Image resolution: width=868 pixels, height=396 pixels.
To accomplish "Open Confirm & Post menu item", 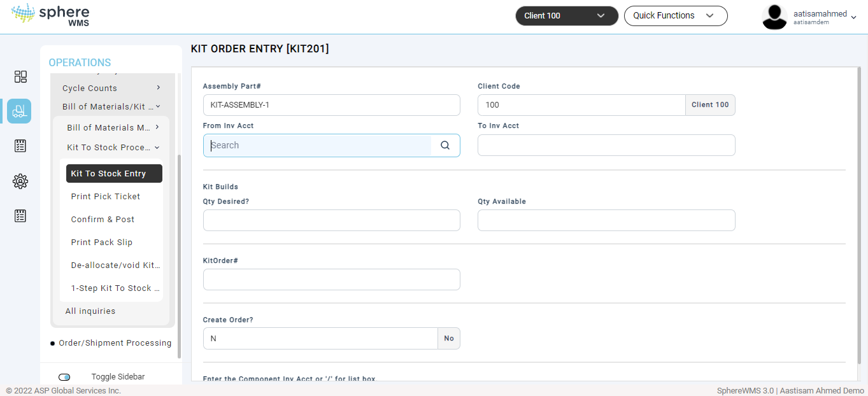I will (103, 219).
